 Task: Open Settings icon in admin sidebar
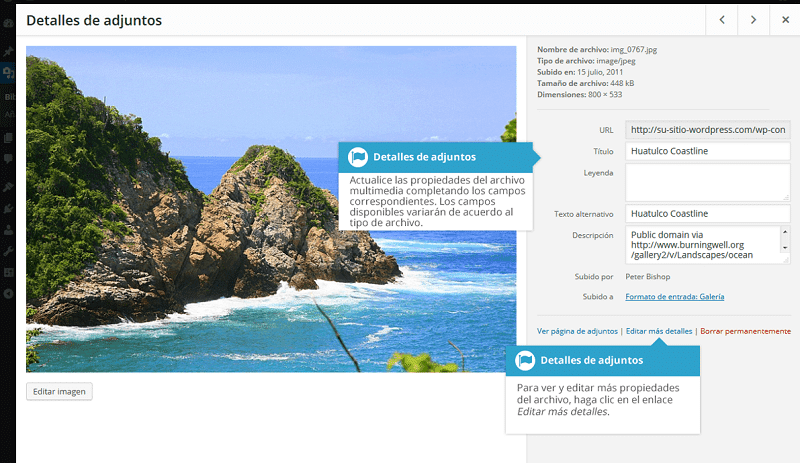coord(8,273)
